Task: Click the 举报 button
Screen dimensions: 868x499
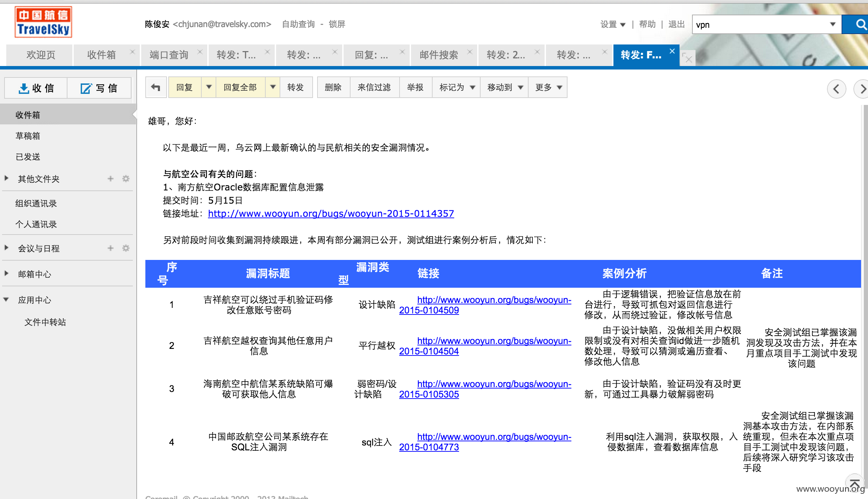Action: [x=415, y=87]
